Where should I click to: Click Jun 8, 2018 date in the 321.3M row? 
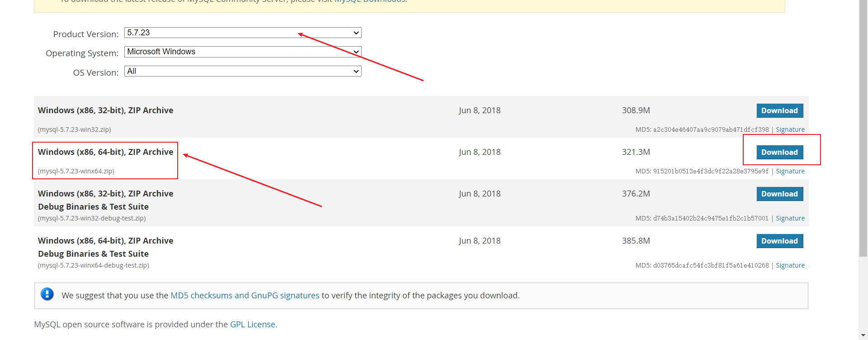click(480, 152)
